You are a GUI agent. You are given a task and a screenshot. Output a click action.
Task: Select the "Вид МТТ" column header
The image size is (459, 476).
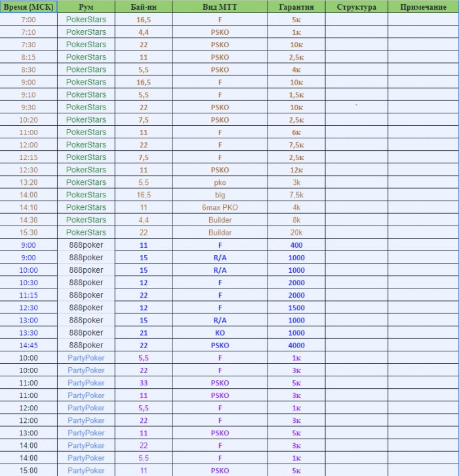click(220, 7)
